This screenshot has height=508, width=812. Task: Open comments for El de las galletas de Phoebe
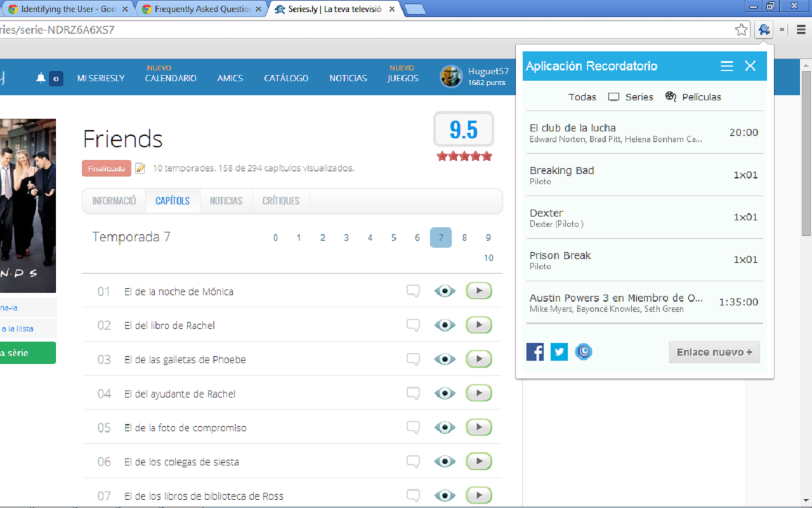(x=413, y=359)
